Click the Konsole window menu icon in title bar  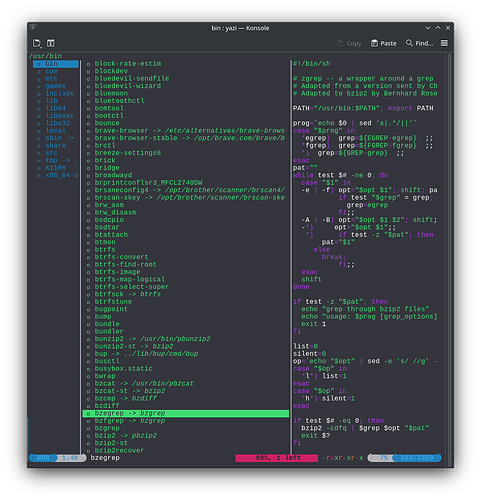coord(33,28)
